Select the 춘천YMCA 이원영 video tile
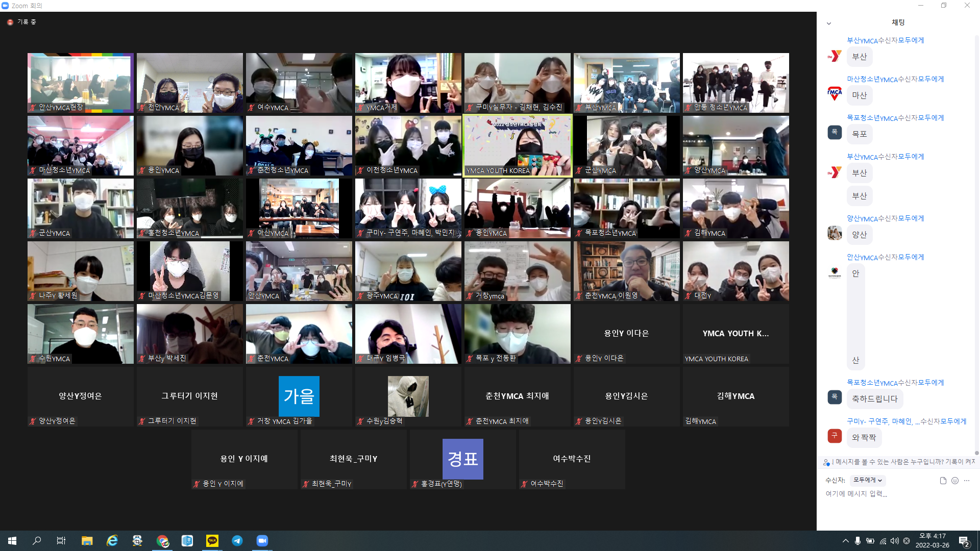The image size is (980, 551). [x=627, y=271]
